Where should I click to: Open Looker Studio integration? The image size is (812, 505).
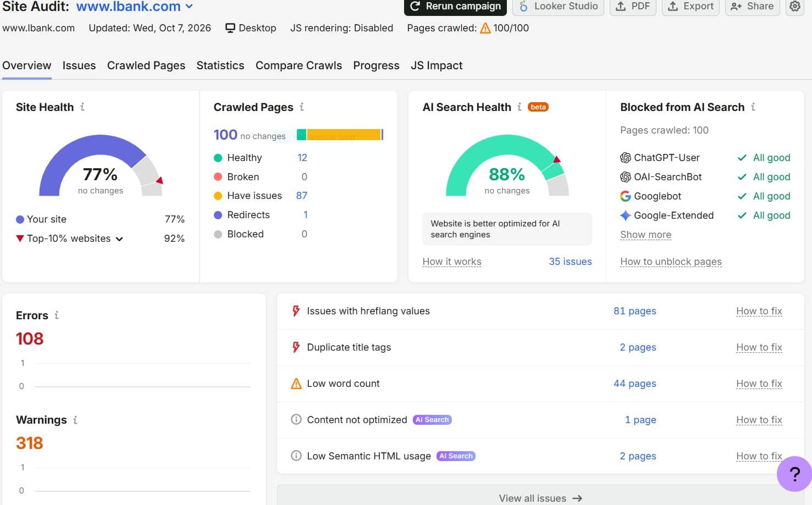pos(558,7)
